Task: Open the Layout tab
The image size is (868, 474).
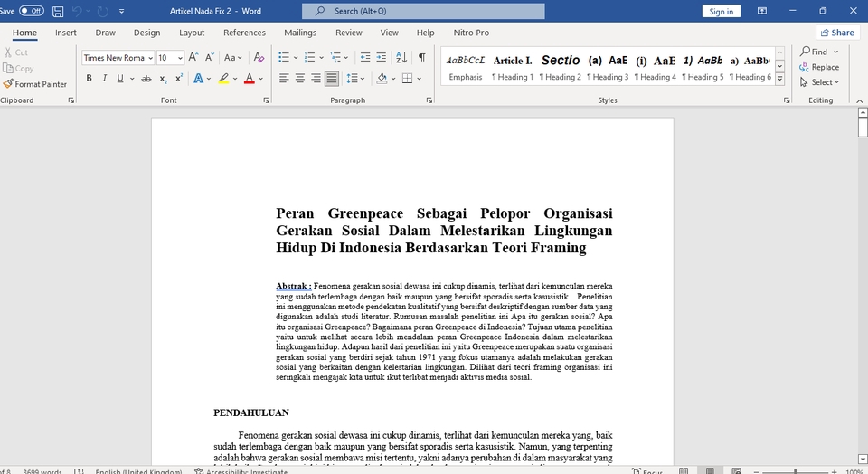Action: (x=192, y=33)
